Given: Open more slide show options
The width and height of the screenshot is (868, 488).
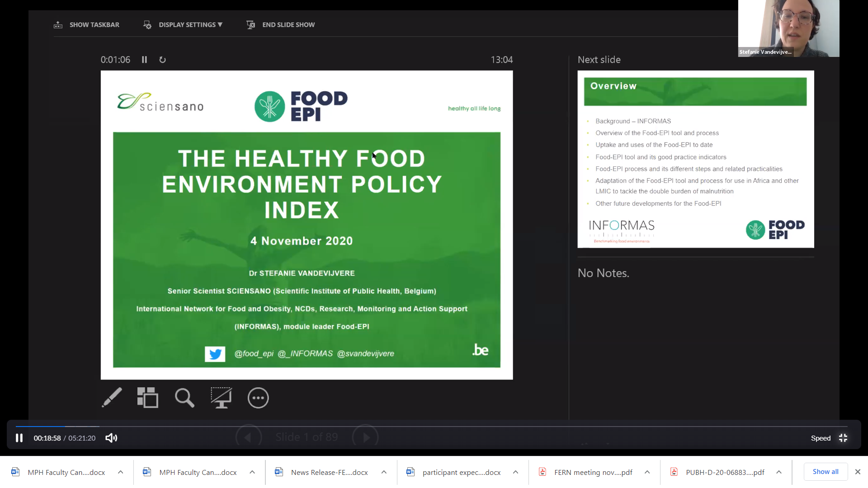Looking at the screenshot, I should click(258, 398).
